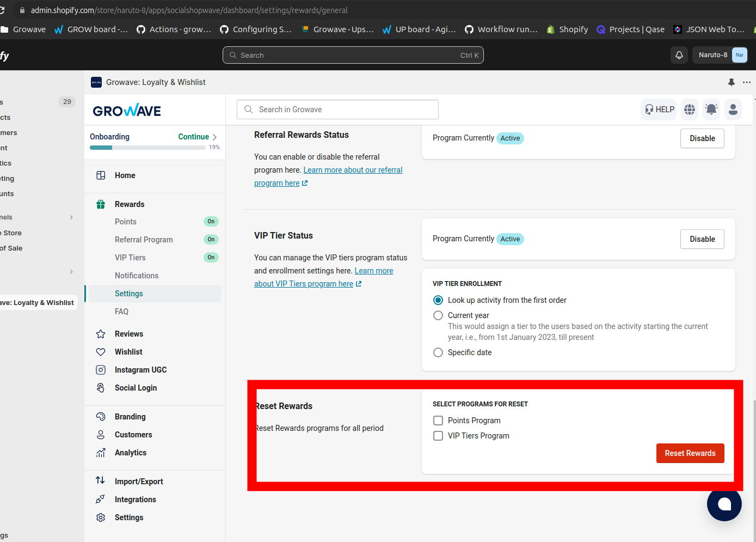
Task: Disable the Referral Rewards program
Action: [702, 138]
